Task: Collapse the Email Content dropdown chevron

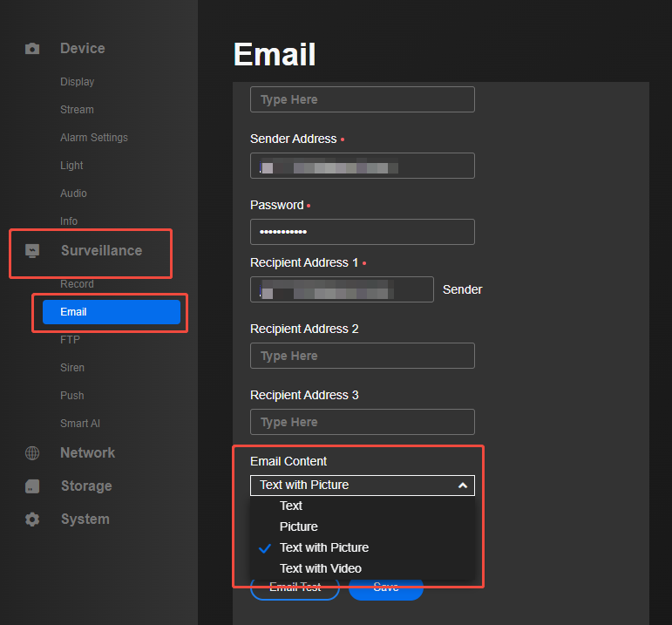Action: (x=463, y=486)
